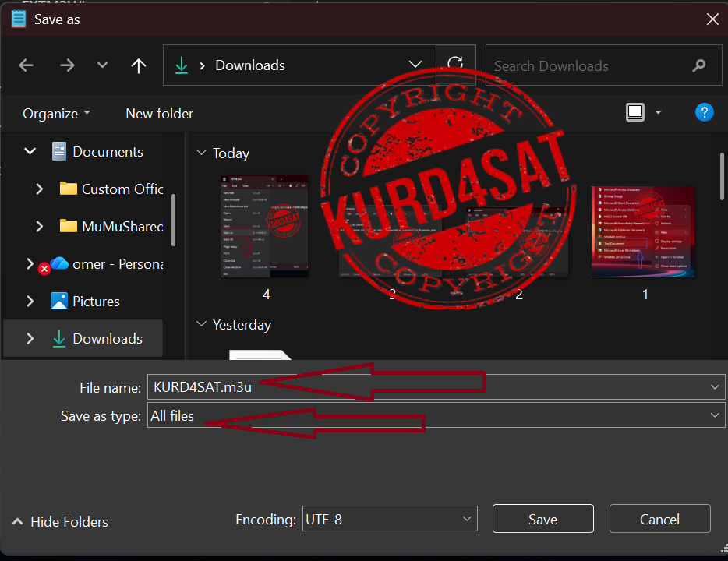This screenshot has width=728, height=561.
Task: Go up one folder level
Action: (139, 65)
